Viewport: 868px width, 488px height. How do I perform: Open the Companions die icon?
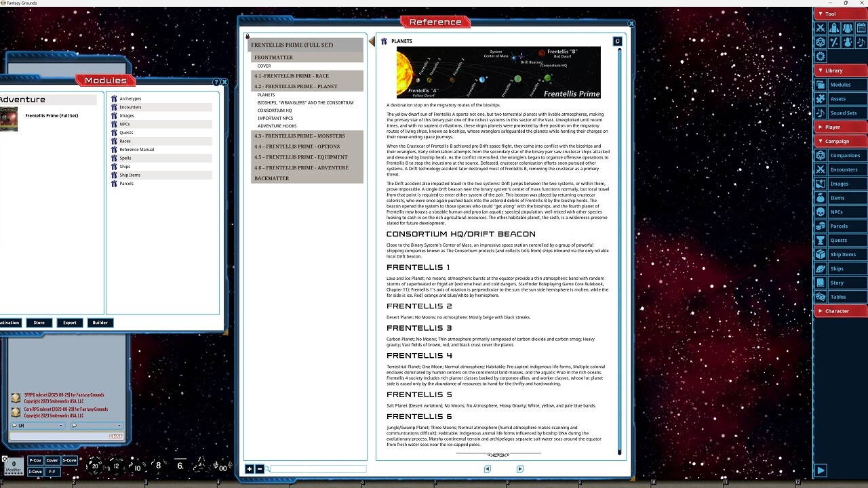(x=821, y=155)
